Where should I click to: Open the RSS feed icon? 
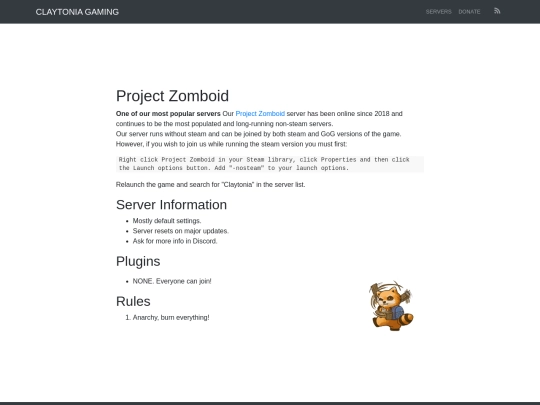coord(497,11)
